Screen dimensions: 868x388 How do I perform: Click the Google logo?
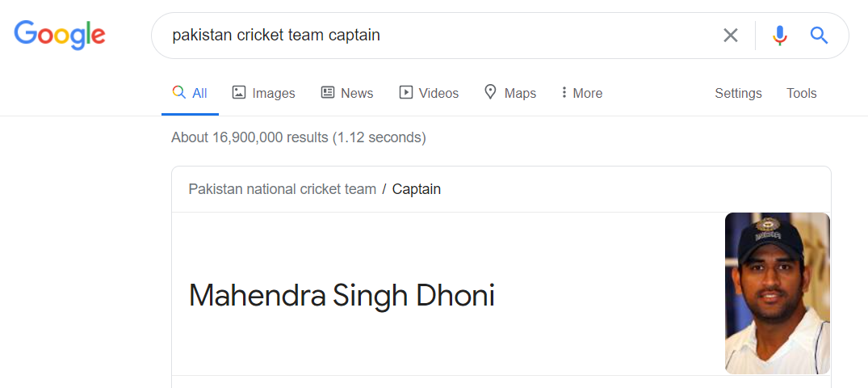pyautogui.click(x=60, y=35)
